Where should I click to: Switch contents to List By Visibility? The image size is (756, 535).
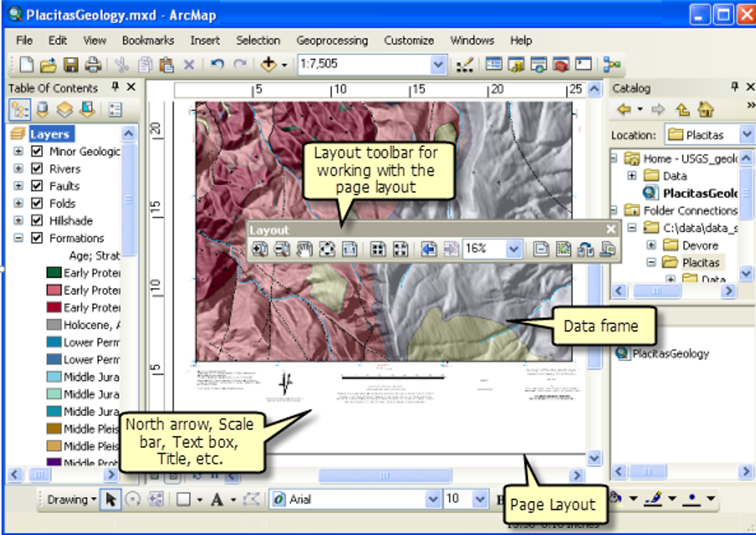[65, 110]
